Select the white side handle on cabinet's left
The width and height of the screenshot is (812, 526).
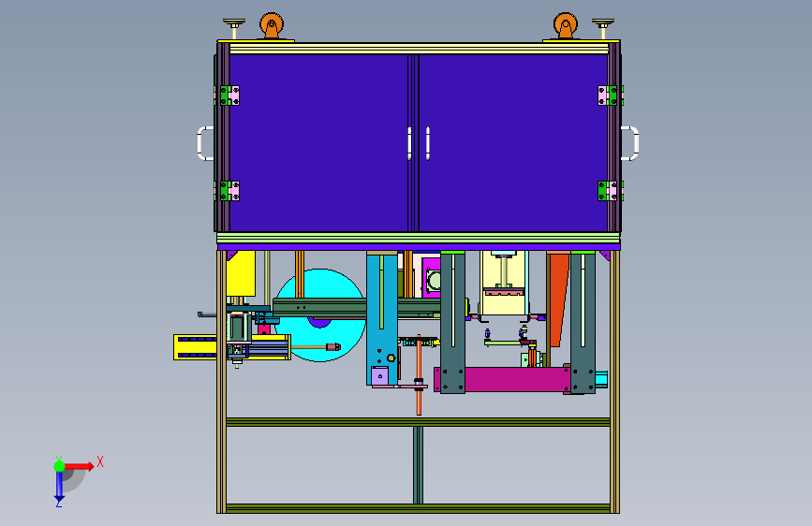pyautogui.click(x=205, y=143)
